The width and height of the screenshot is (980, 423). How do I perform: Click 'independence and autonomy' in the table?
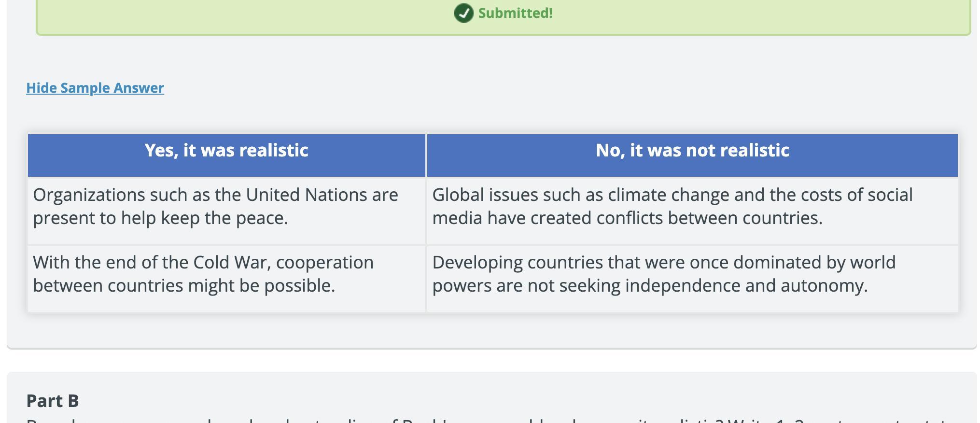click(x=746, y=286)
